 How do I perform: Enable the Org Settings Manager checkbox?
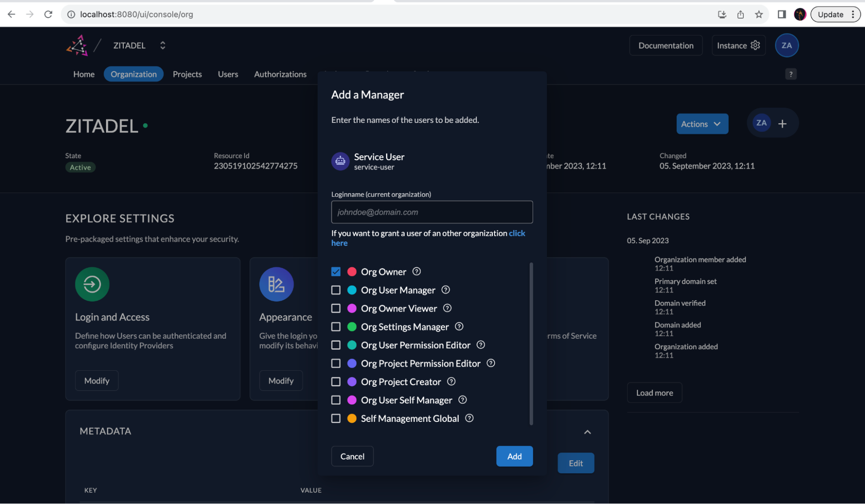tap(335, 327)
